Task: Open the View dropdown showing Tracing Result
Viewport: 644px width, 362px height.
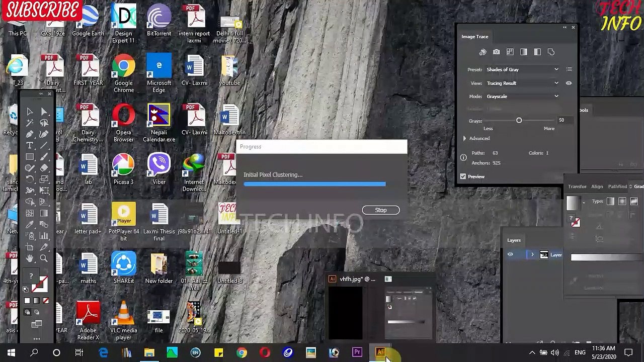Action: click(x=522, y=83)
